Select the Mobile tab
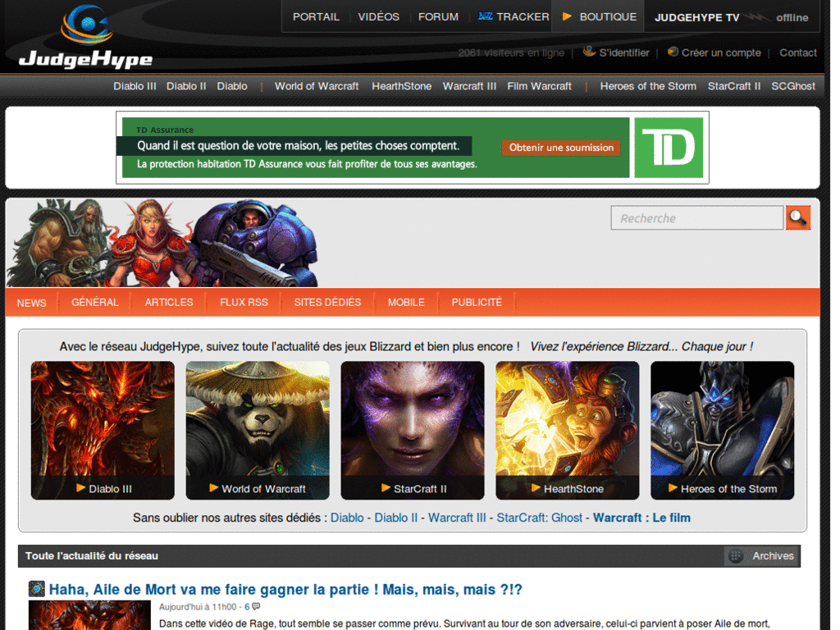The image size is (840, 630). click(406, 302)
